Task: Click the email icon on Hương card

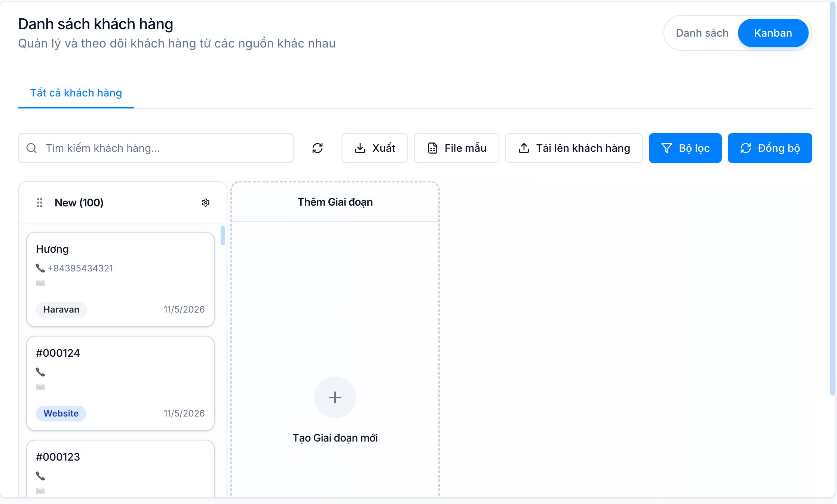Action: pos(40,283)
